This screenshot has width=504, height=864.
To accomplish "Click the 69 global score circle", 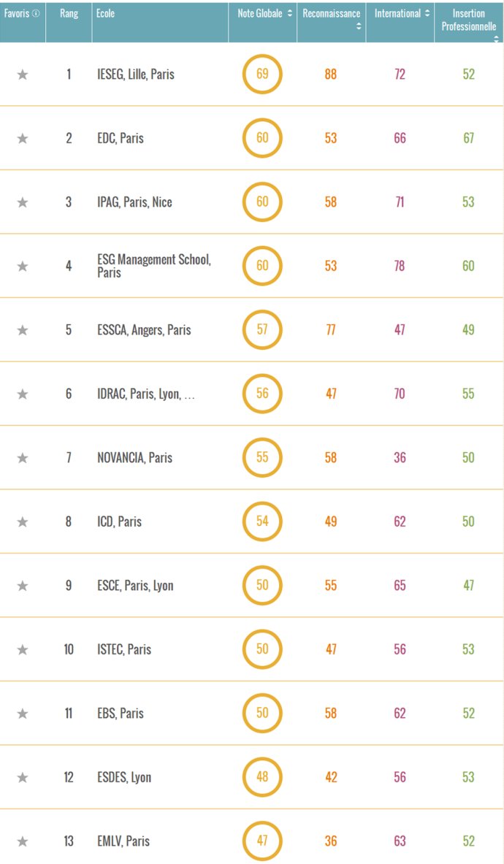I will [262, 74].
